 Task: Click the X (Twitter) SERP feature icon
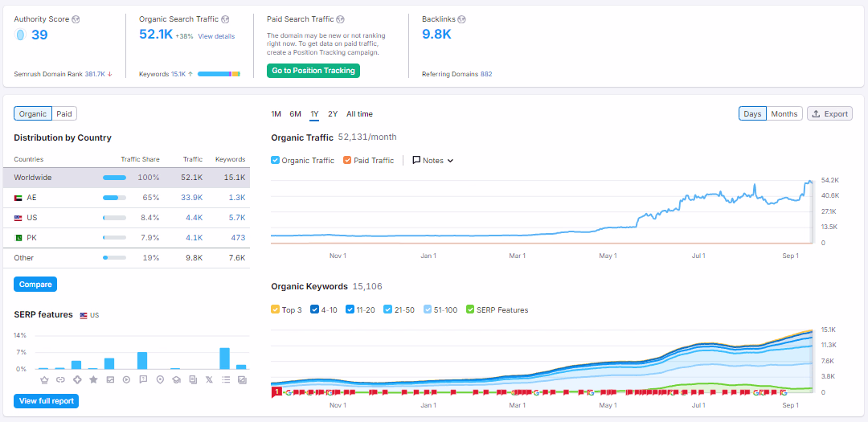pyautogui.click(x=209, y=379)
